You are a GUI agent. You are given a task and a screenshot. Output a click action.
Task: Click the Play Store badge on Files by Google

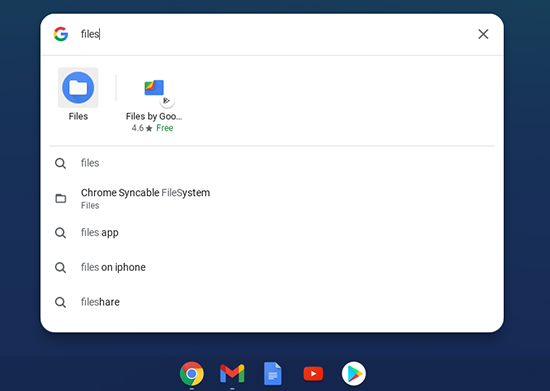pyautogui.click(x=167, y=101)
